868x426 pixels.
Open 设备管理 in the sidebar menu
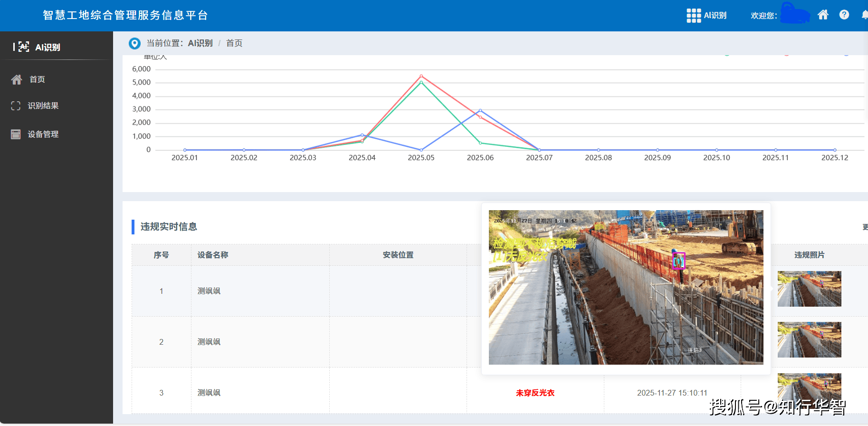(43, 134)
